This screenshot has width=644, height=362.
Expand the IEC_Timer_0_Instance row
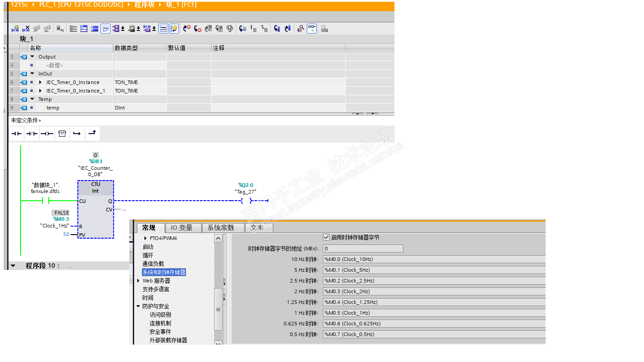point(40,82)
